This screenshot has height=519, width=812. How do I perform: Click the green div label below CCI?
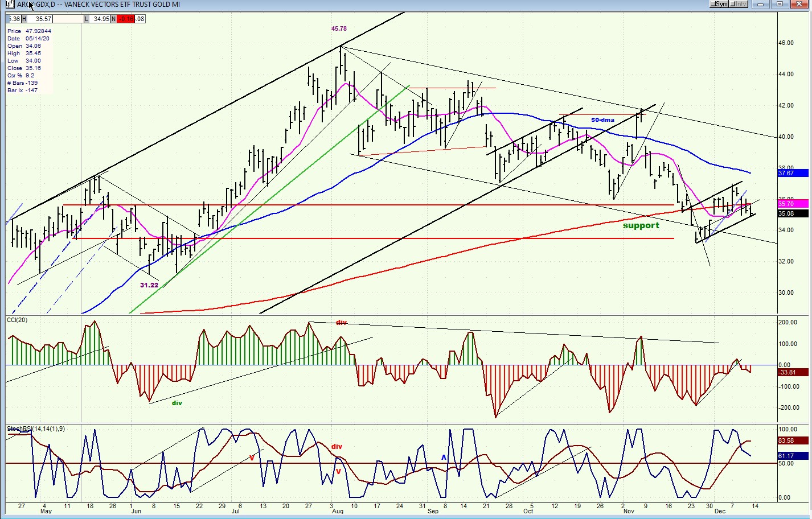click(x=177, y=403)
